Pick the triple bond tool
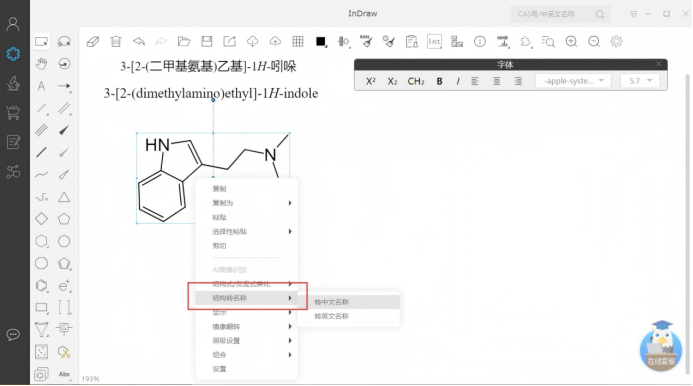The image size is (693, 386). click(x=42, y=130)
